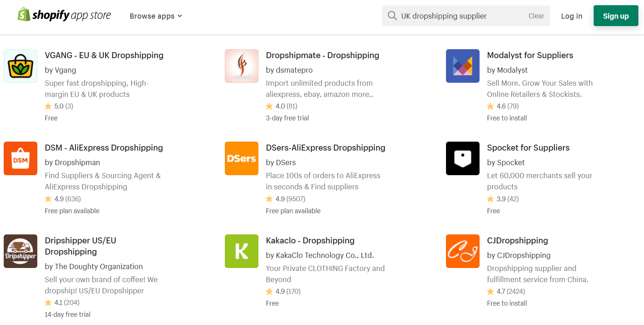Open VGANG - EU & UK Dropshipping title
Screen dimensions: 644x325
point(104,55)
